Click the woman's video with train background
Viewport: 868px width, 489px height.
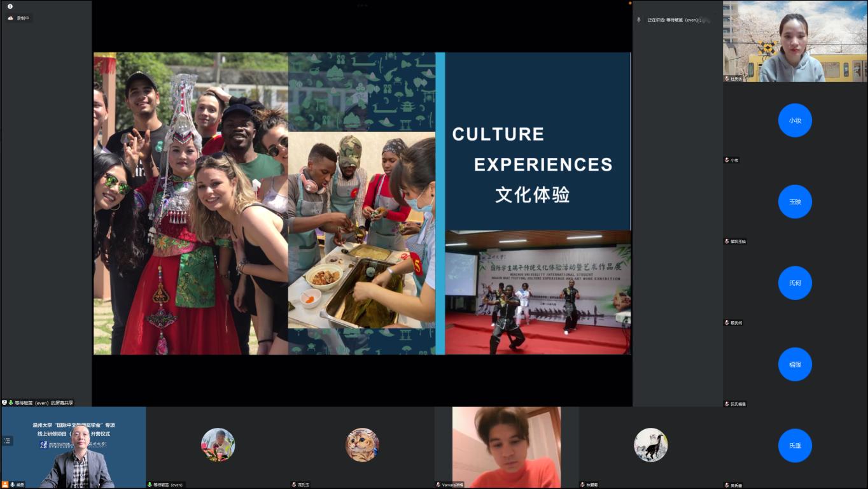[x=795, y=41]
